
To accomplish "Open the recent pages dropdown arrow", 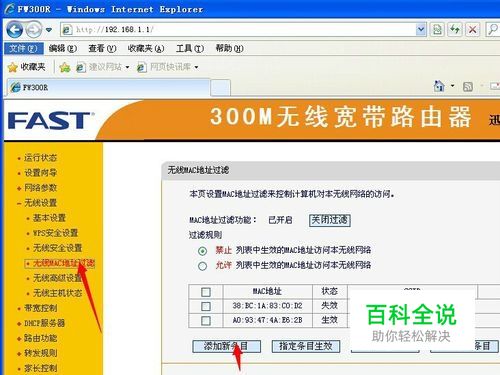I will click(x=49, y=30).
